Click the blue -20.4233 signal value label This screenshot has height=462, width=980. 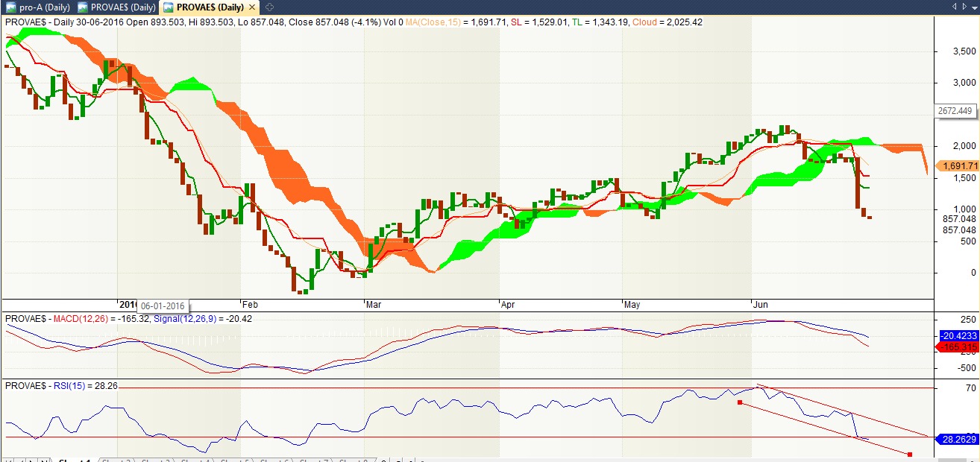click(x=958, y=336)
